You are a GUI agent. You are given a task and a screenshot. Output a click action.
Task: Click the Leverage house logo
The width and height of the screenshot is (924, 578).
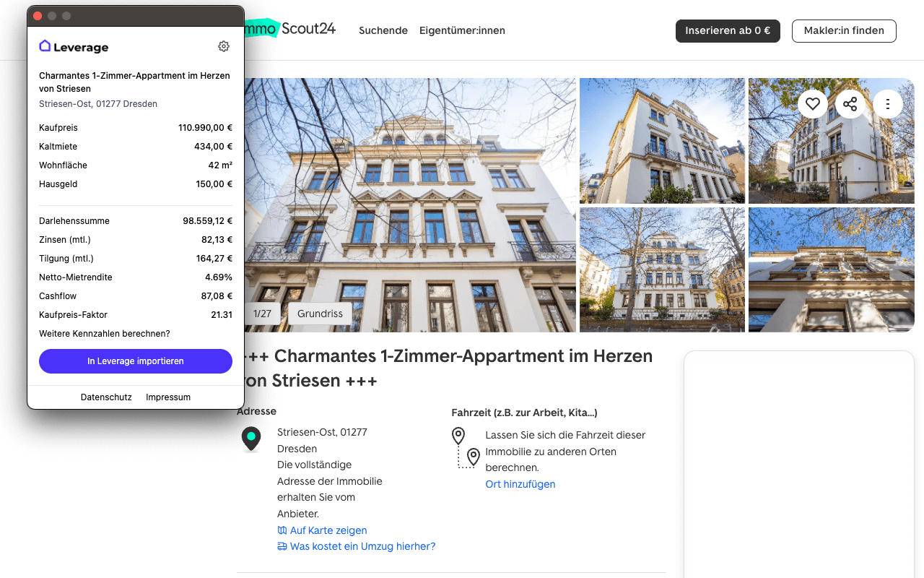45,46
